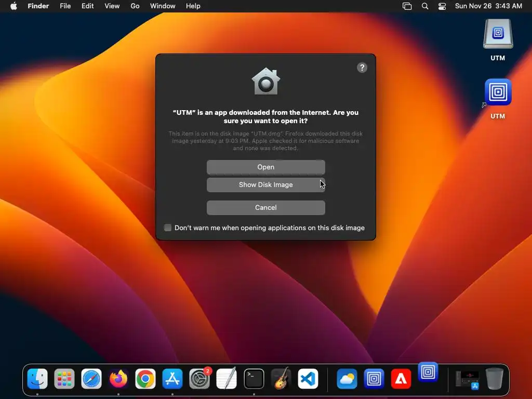The image size is (532, 399).
Task: Click the Show Disk Image button
Action: coord(265,184)
